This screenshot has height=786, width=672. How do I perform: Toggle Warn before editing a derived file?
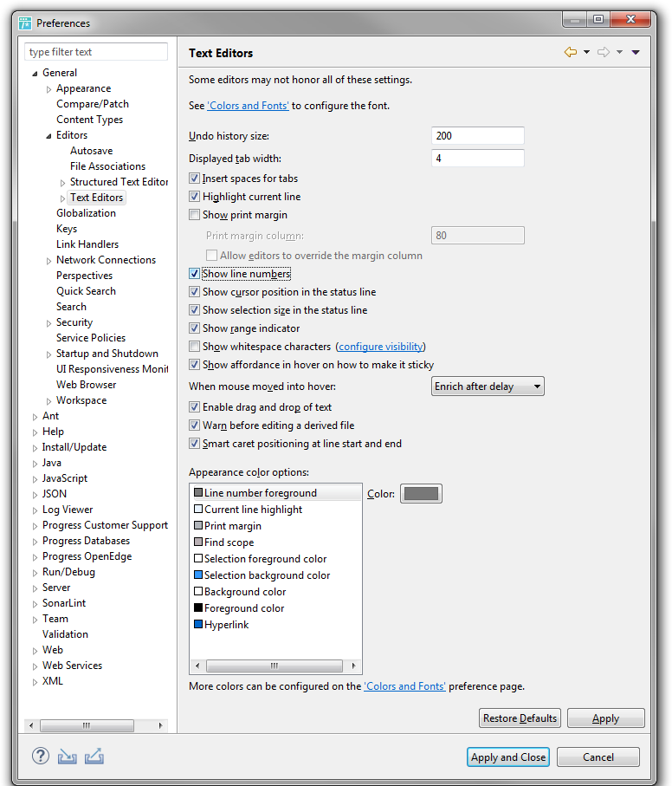[194, 425]
